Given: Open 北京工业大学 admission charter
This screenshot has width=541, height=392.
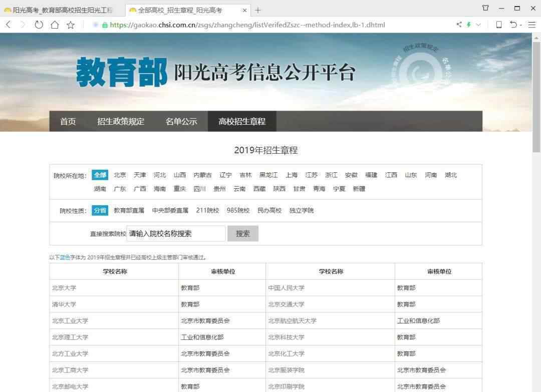Looking at the screenshot, I should [x=70, y=320].
